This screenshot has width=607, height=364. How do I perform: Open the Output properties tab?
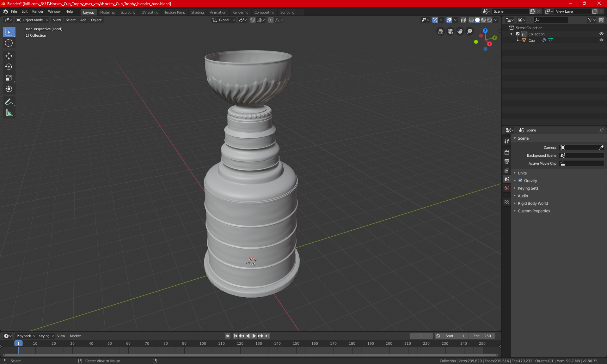[507, 161]
